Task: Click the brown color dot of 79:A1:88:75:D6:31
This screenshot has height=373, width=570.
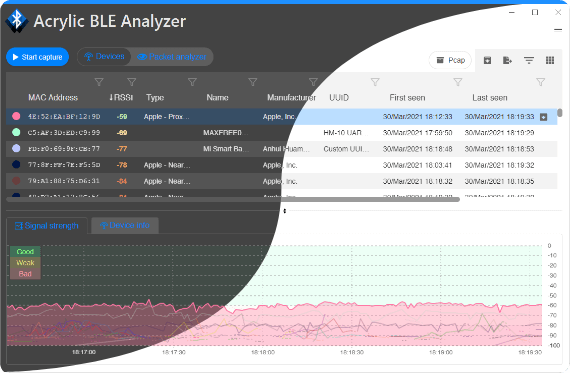Action: click(16, 181)
